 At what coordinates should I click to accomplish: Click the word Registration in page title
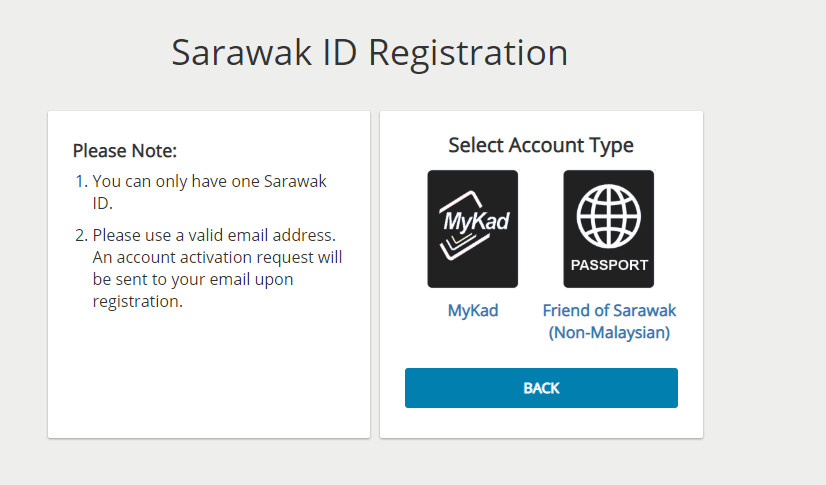(x=468, y=53)
